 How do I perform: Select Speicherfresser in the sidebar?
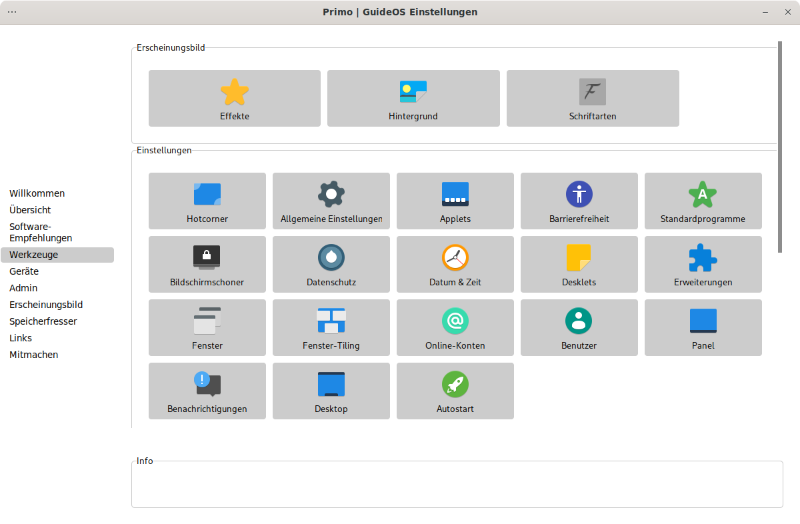tap(43, 321)
